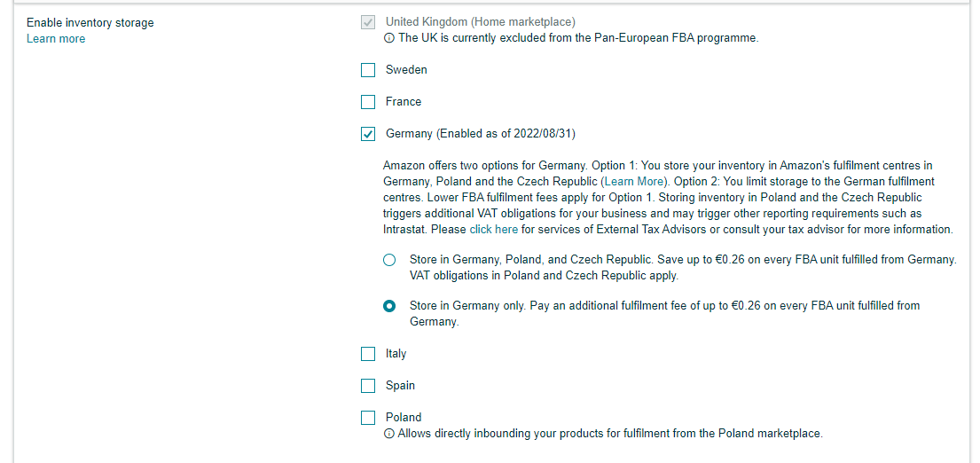Select Store in Germany, Poland, Czech Republic radio
The image size is (980, 463).
389,259
